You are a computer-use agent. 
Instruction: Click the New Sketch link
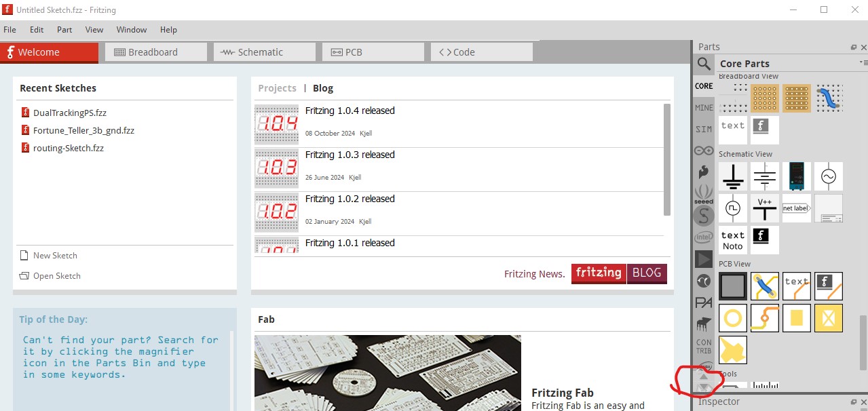pyautogui.click(x=55, y=256)
